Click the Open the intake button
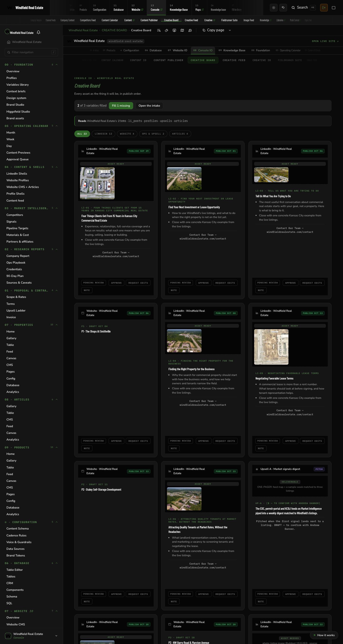343x644 pixels. [x=149, y=105]
